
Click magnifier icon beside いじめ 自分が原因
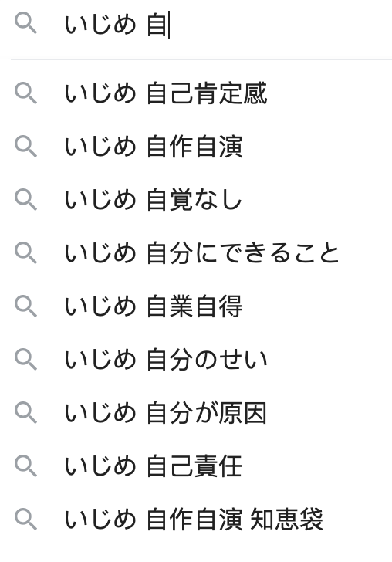click(x=25, y=412)
